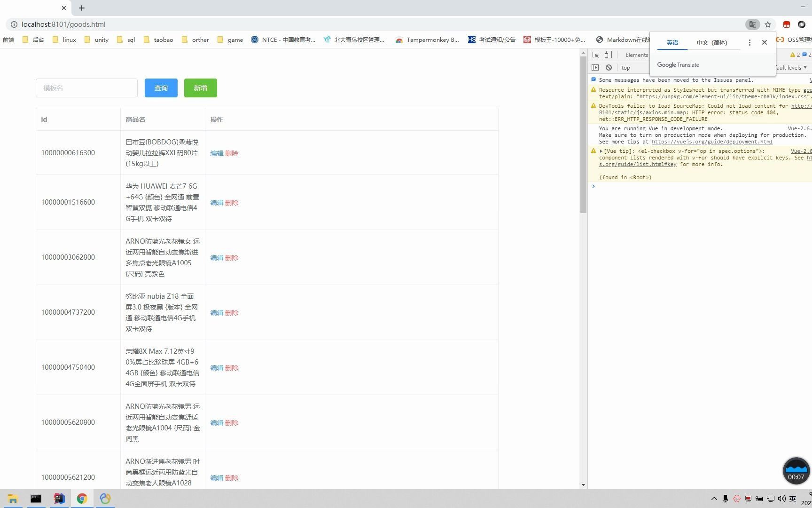812x508 pixels.
Task: Select the 中文（简体） tab in the translate popup
Action: pyautogui.click(x=712, y=42)
